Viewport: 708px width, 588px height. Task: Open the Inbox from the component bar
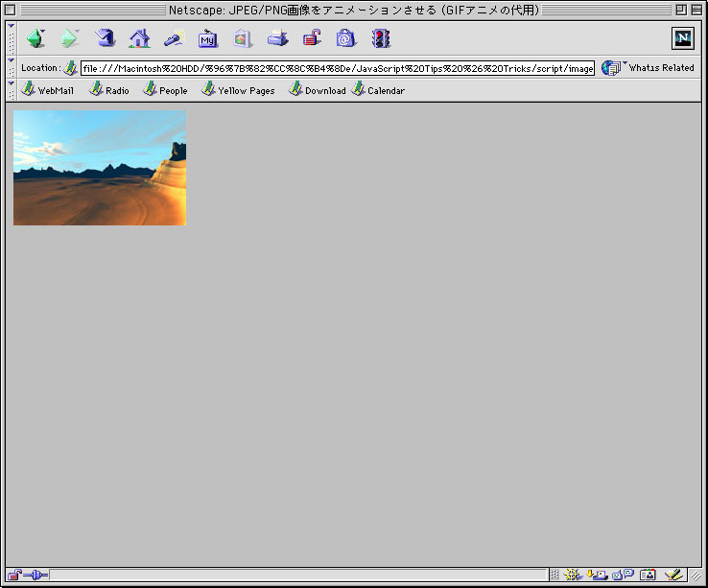(598, 575)
